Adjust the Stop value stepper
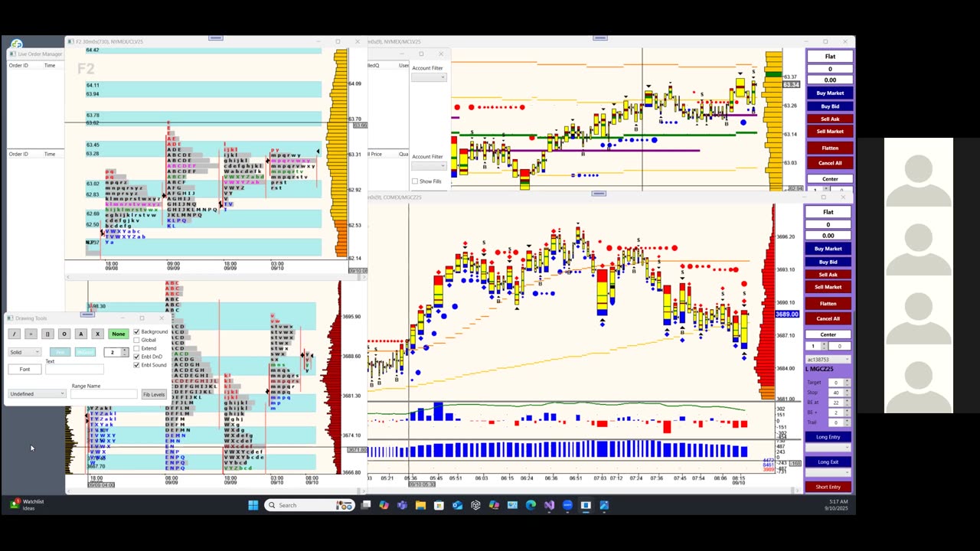 846,393
